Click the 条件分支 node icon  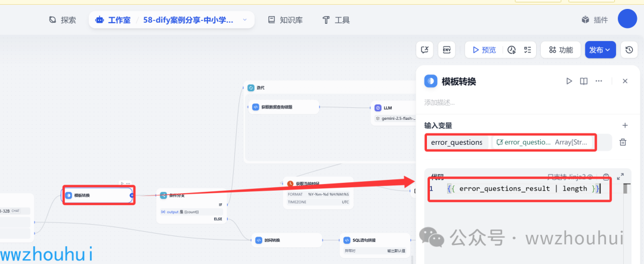click(x=163, y=195)
